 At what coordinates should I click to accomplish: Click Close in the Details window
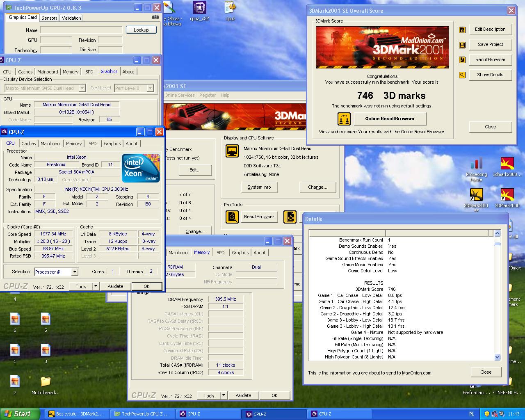486,372
